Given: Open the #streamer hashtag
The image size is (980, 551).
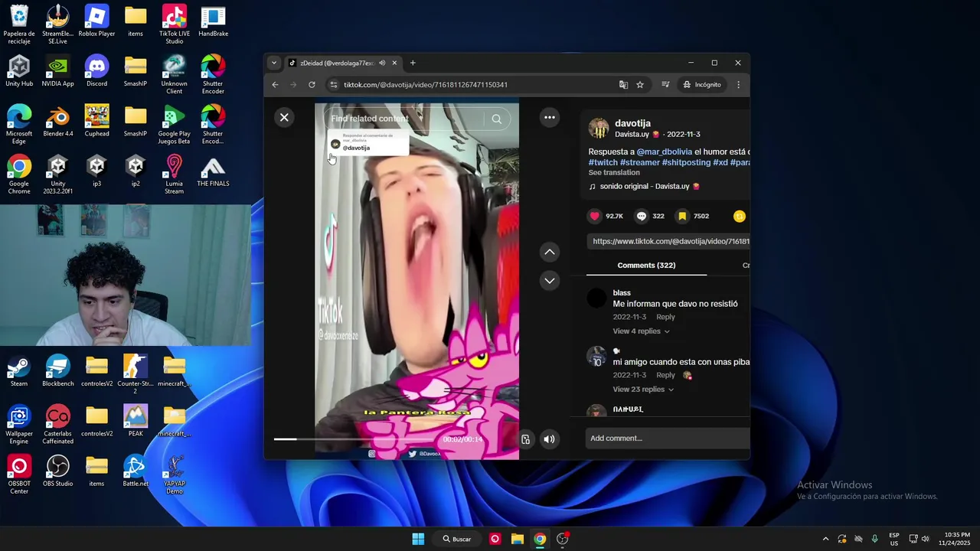Looking at the screenshot, I should pyautogui.click(x=639, y=162).
